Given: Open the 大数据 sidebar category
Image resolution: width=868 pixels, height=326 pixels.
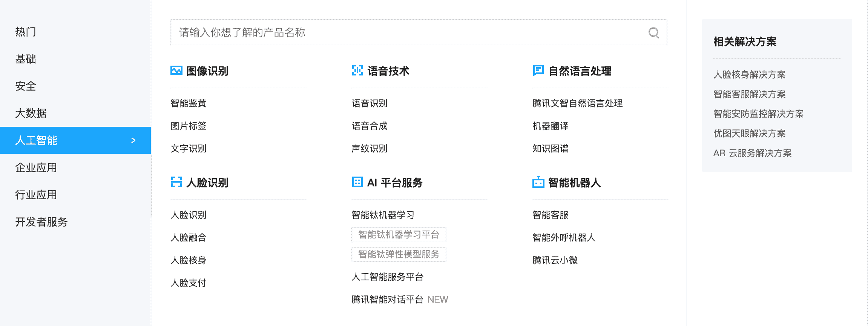Looking at the screenshot, I should click(31, 113).
